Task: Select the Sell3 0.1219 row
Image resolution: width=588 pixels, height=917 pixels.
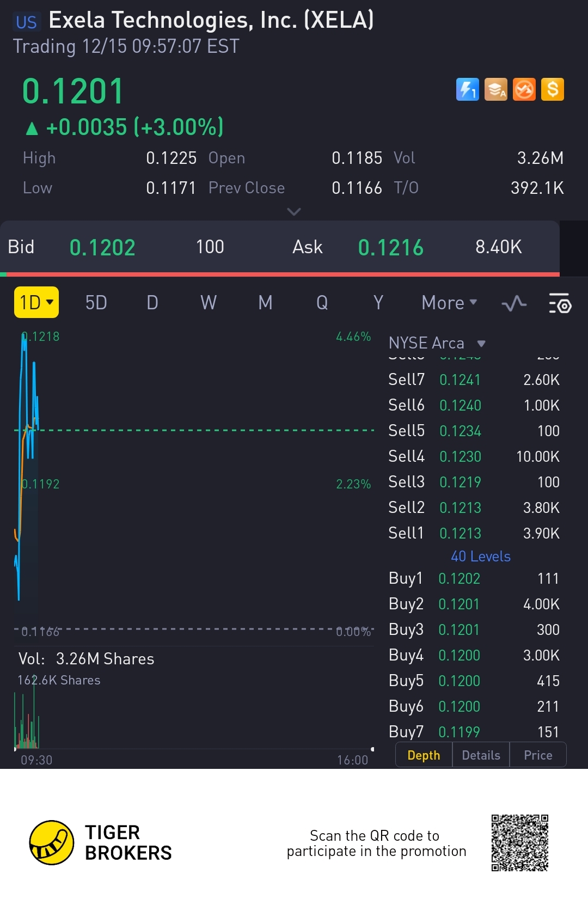Action: (x=474, y=482)
